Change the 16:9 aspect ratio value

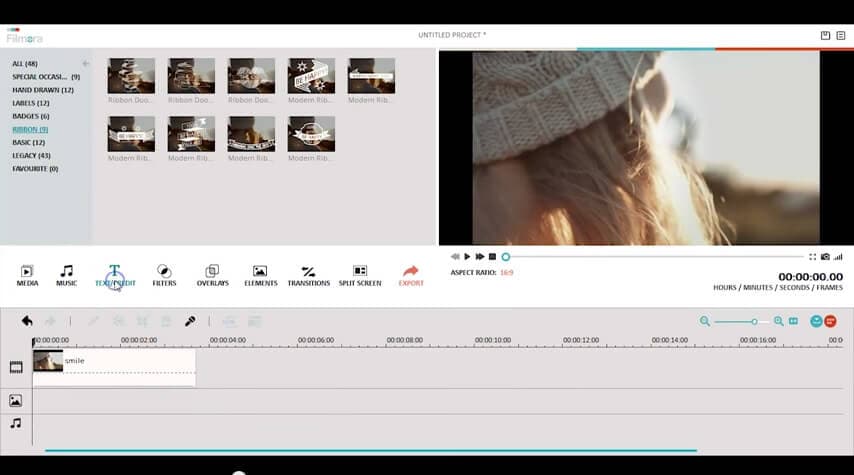(x=507, y=272)
